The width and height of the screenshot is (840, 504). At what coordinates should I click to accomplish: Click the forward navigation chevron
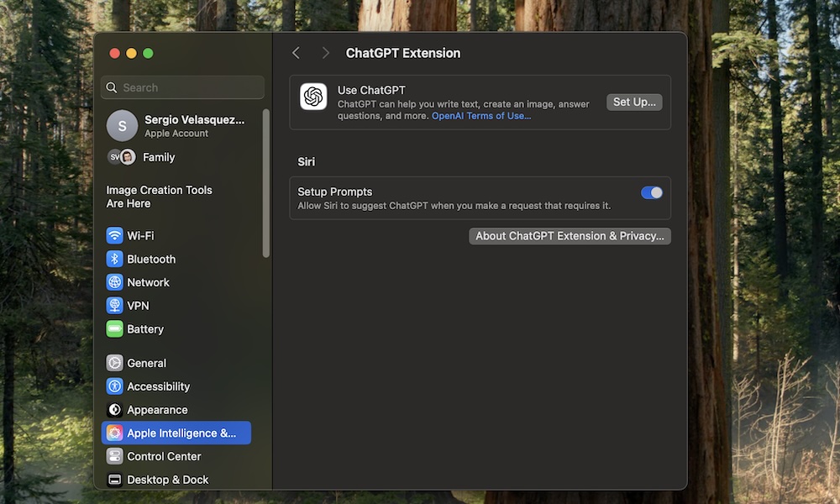tap(325, 52)
